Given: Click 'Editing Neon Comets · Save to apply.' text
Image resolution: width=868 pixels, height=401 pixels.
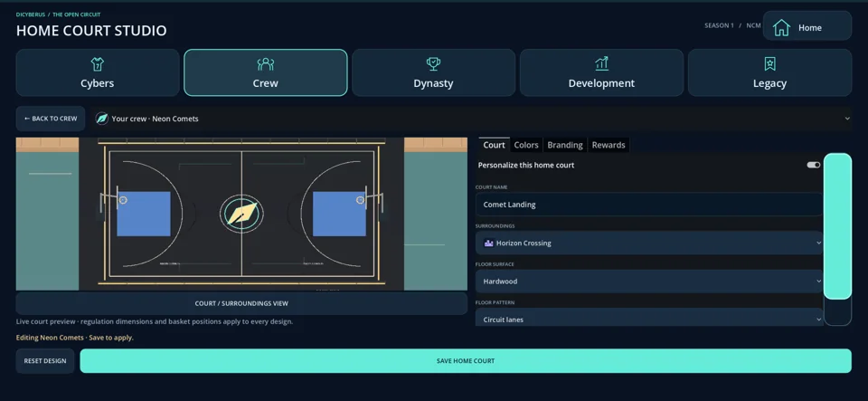Looking at the screenshot, I should click(75, 338).
